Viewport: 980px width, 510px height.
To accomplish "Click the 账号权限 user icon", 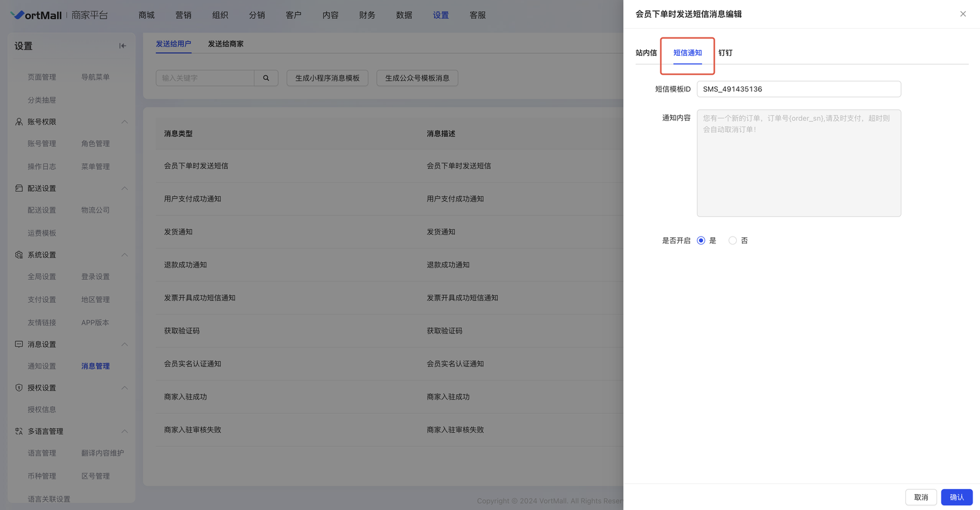I will 19,122.
